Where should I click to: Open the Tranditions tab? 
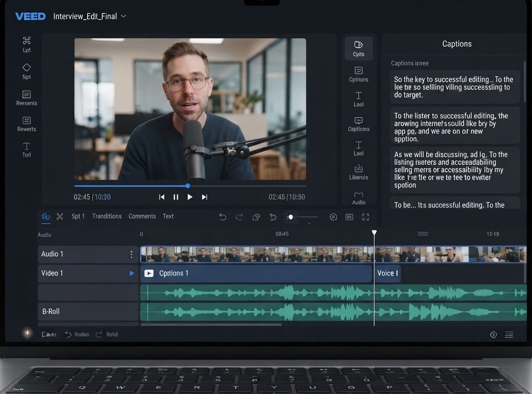pyautogui.click(x=107, y=216)
